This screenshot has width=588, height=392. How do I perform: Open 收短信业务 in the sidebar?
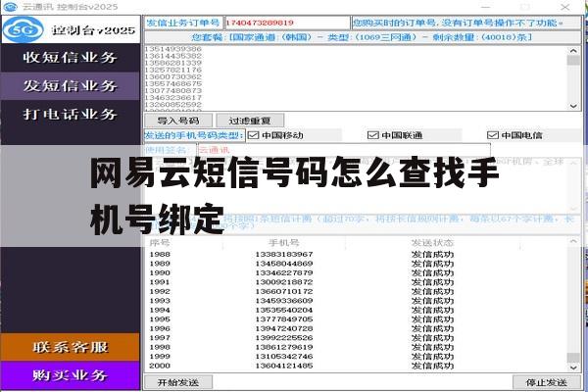71,58
